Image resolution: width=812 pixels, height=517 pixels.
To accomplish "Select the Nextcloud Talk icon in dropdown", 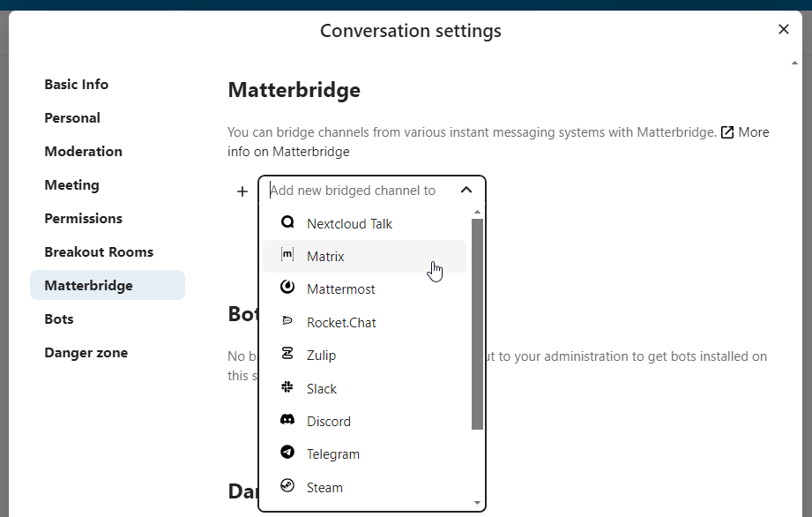I will click(287, 223).
